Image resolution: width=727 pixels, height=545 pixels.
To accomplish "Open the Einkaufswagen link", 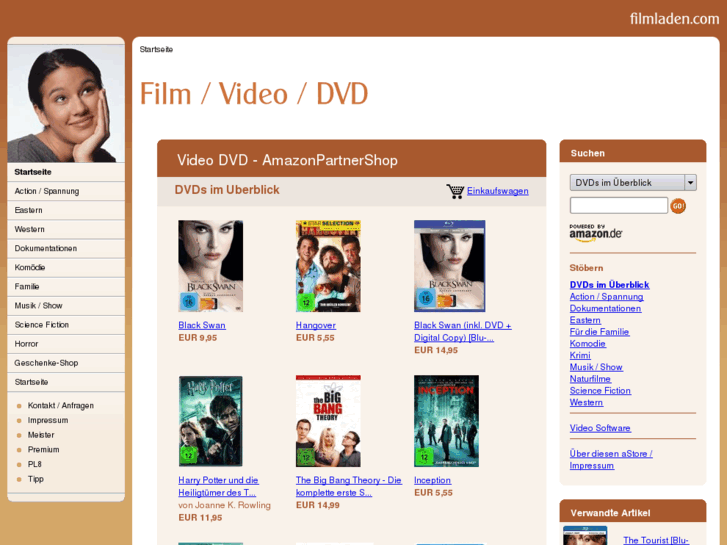I will pyautogui.click(x=497, y=191).
